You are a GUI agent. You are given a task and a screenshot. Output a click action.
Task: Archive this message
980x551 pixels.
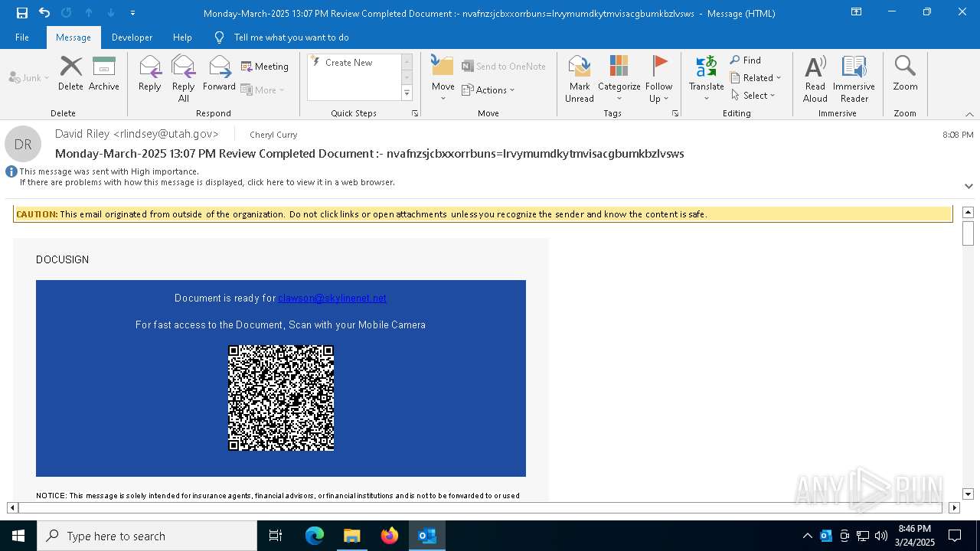[103, 73]
